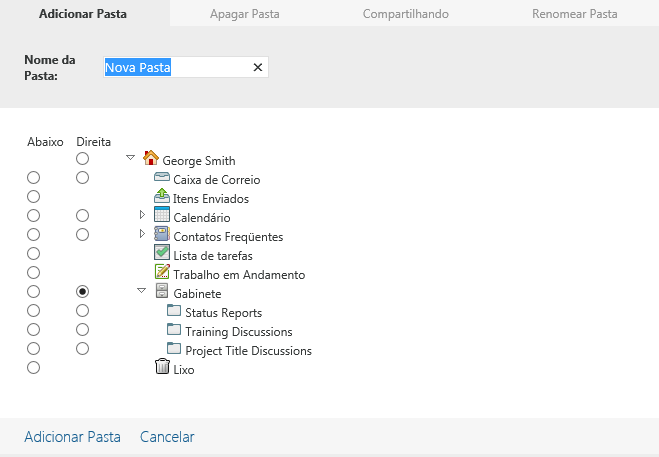The image size is (659, 457).
Task: Click the Lista de tarefas checkmark icon
Action: [x=162, y=253]
